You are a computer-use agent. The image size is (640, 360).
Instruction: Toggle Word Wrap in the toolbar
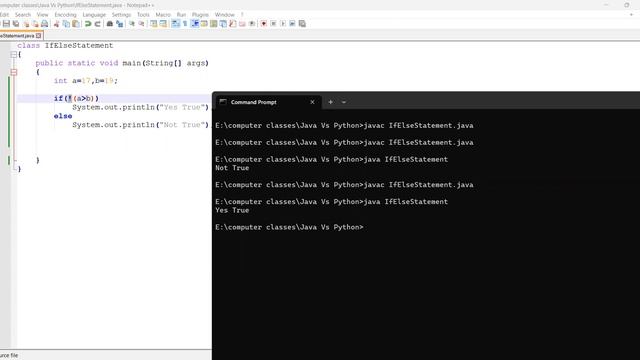point(175,24)
